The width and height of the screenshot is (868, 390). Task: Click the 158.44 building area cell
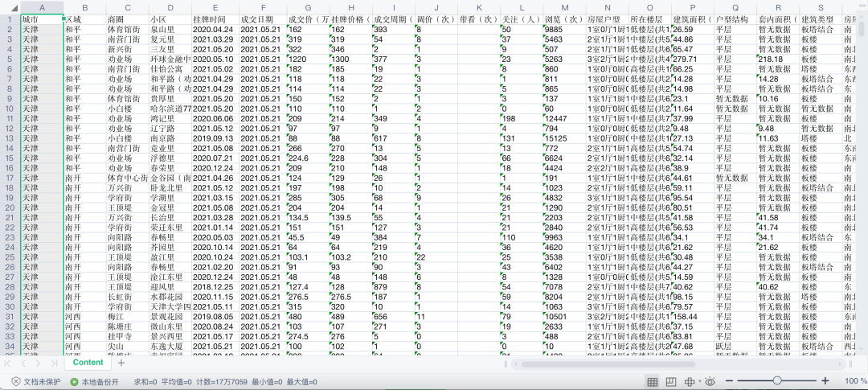[x=693, y=317]
